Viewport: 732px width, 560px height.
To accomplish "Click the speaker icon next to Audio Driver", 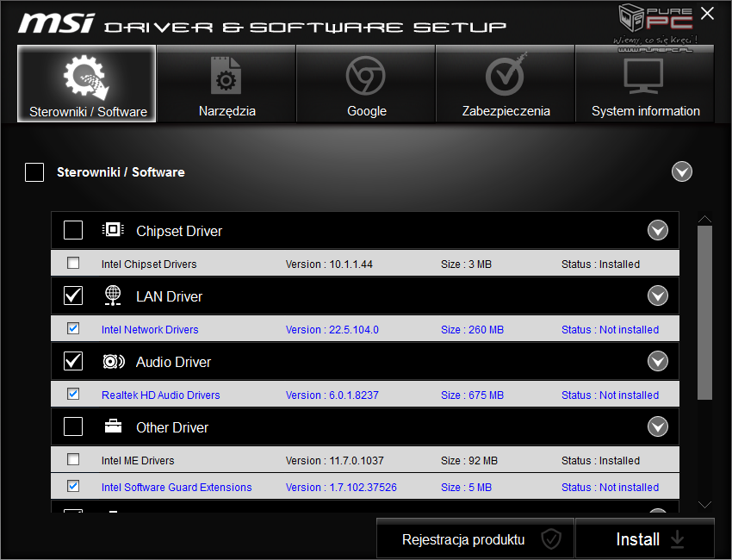I will (x=114, y=361).
